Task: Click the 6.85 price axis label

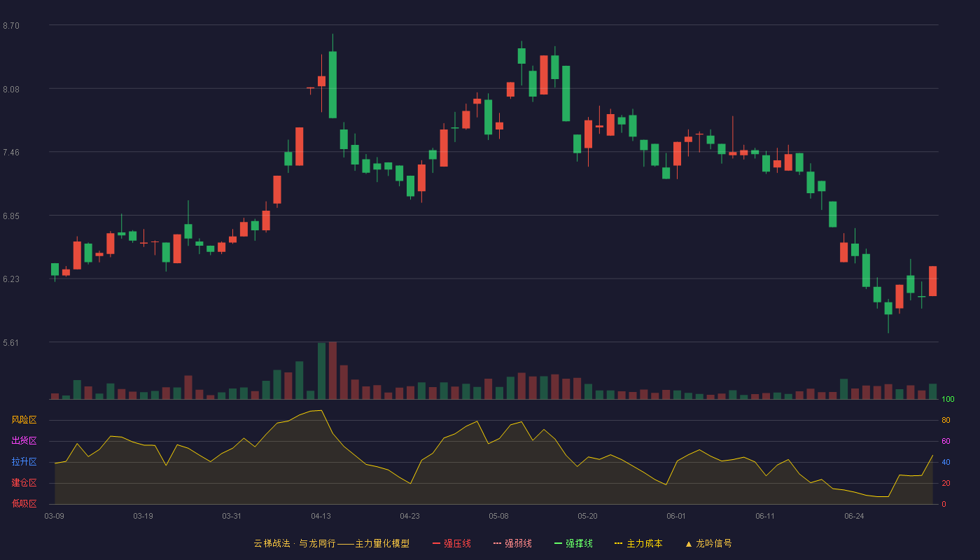Action: (11, 216)
